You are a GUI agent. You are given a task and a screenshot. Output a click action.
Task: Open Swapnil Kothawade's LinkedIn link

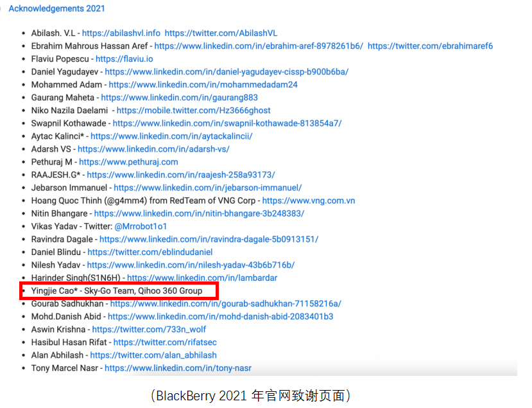pos(227,123)
